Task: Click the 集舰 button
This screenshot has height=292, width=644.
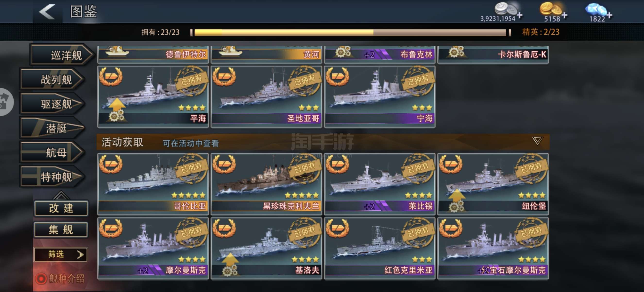Action: tap(61, 229)
